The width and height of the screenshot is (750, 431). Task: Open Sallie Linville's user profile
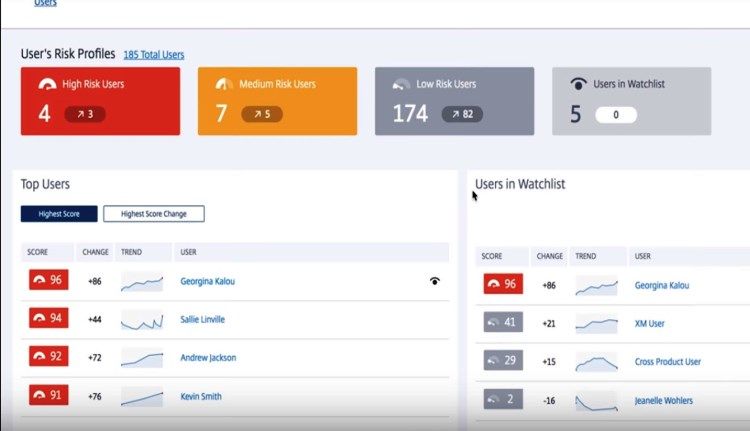point(202,320)
